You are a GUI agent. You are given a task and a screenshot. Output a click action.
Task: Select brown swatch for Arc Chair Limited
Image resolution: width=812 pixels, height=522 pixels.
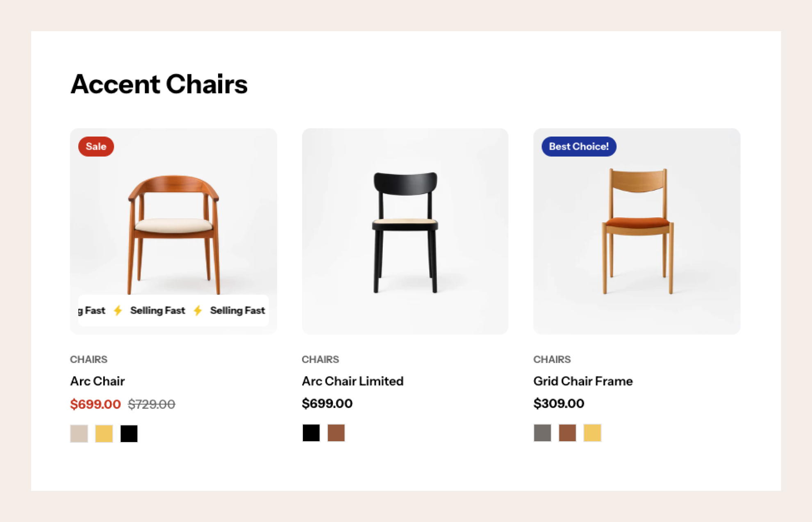pos(336,433)
